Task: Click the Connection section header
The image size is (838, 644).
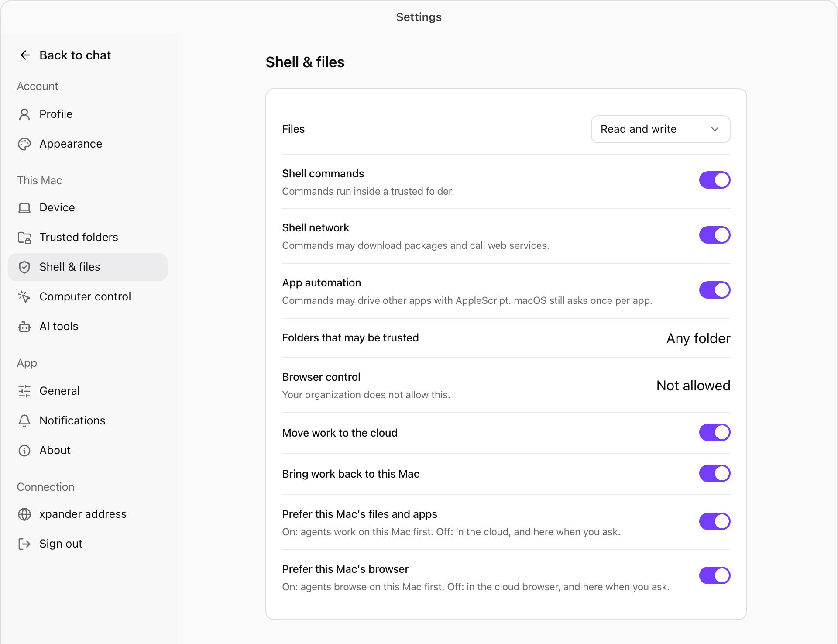Action: point(45,487)
